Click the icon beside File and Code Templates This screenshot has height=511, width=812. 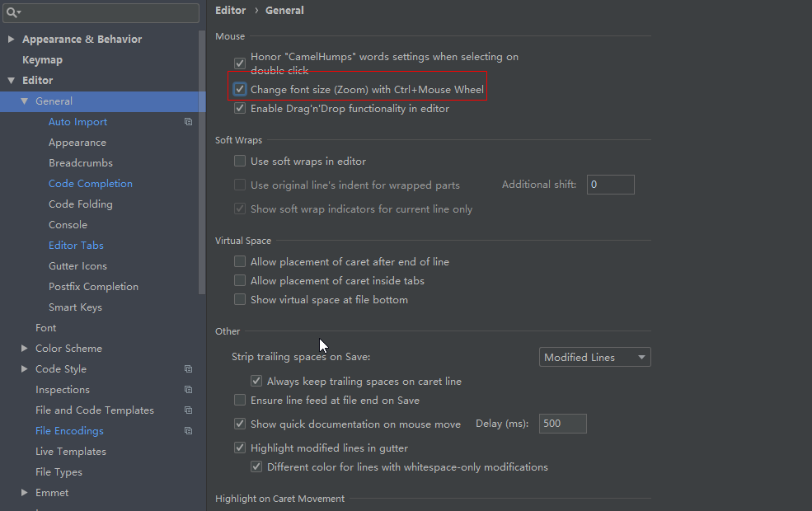tap(188, 410)
